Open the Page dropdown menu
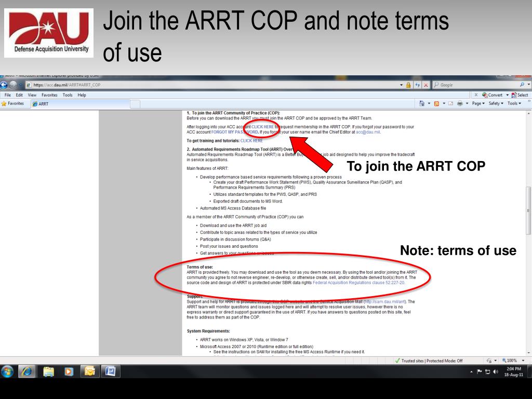This screenshot has height=399, width=532. point(478,103)
